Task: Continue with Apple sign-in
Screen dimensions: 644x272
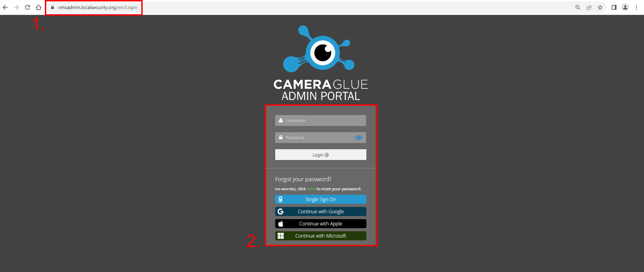Action: 320,224
